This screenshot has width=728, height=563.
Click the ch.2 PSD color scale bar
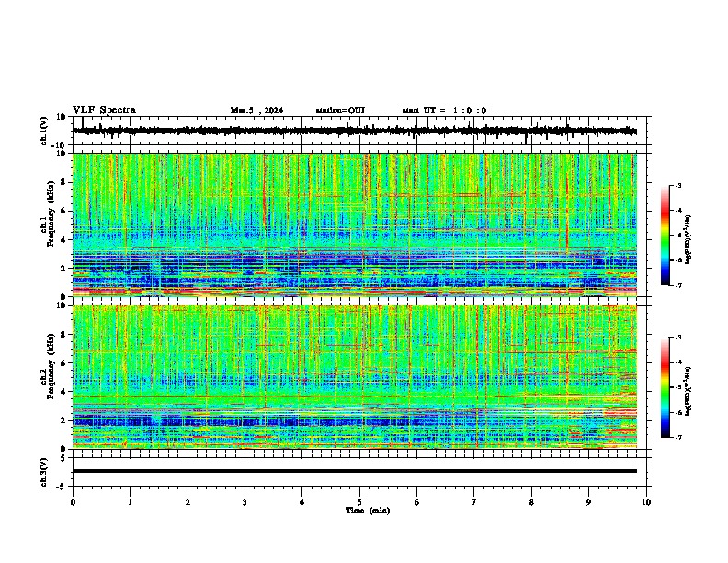(x=665, y=387)
